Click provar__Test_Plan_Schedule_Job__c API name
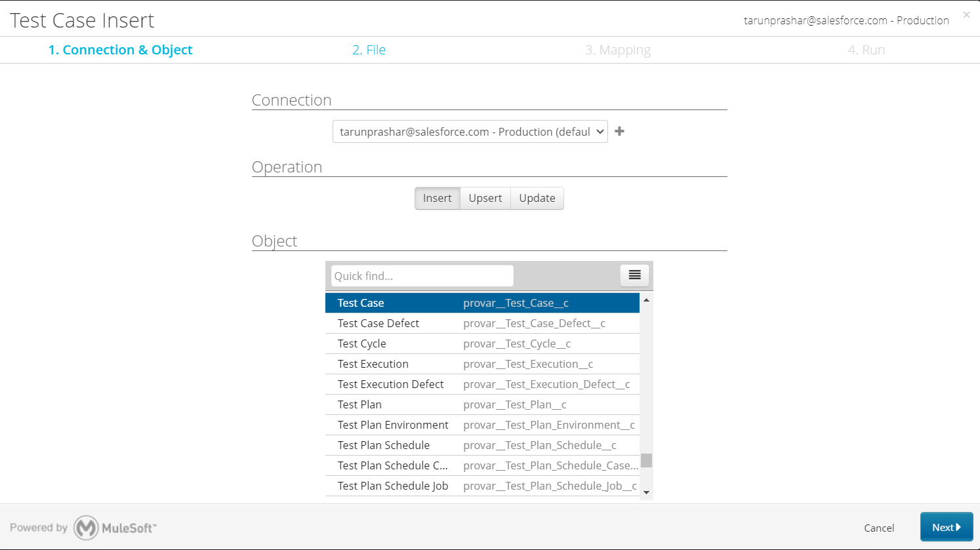 pyautogui.click(x=550, y=486)
